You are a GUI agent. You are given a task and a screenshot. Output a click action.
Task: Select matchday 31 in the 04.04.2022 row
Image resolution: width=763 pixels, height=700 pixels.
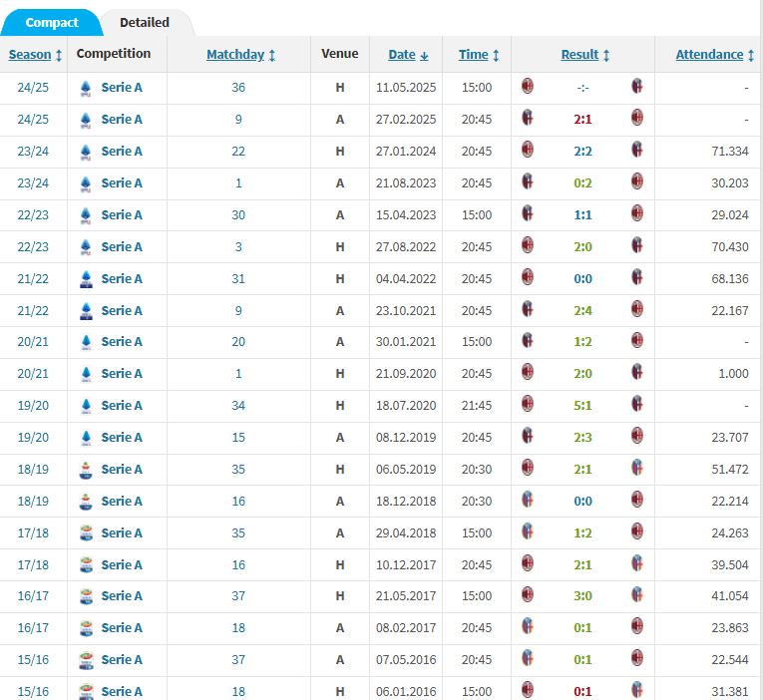tap(238, 279)
